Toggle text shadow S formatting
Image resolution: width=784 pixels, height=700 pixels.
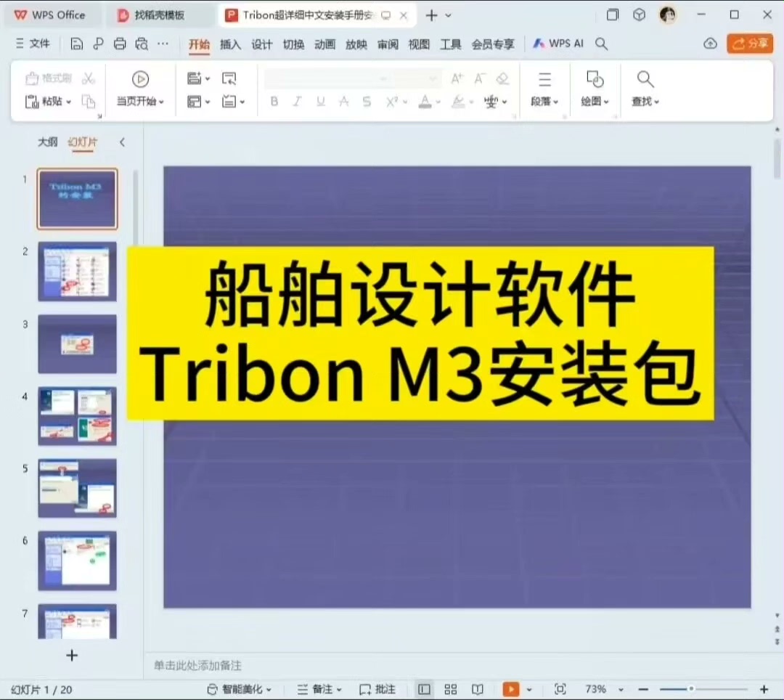tap(367, 102)
